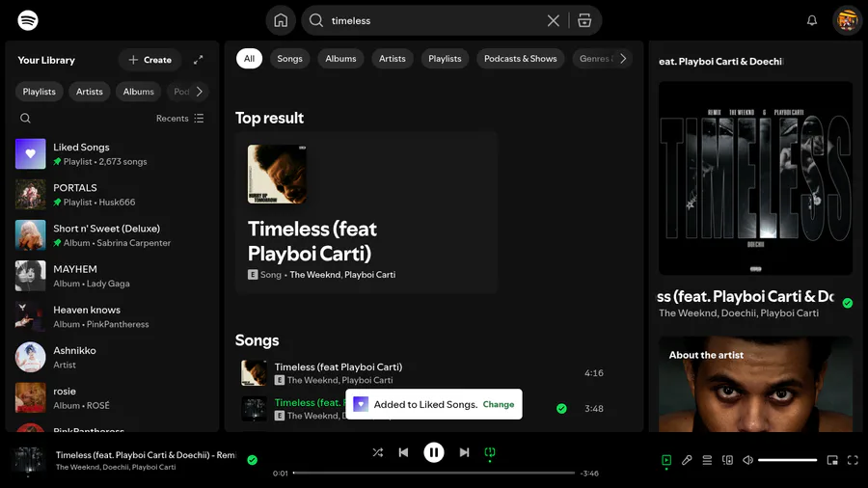
Task: Select the Playlists search filter
Action: pos(445,58)
